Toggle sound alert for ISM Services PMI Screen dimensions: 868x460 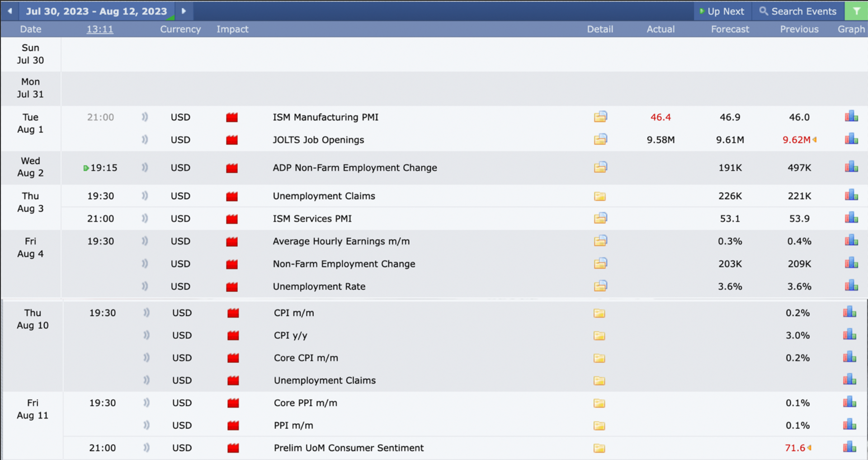pyautogui.click(x=145, y=218)
